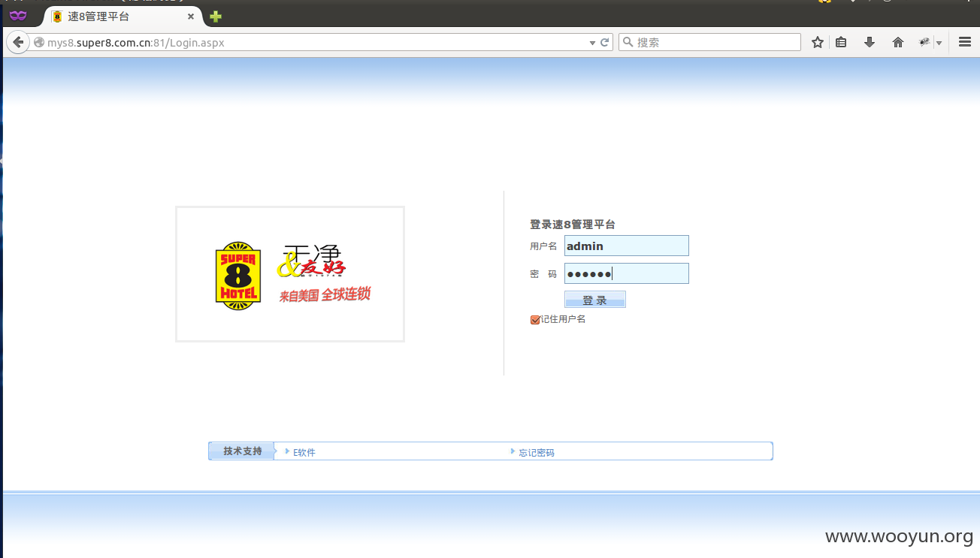
Task: Click the globe site identity icon
Action: tap(39, 43)
